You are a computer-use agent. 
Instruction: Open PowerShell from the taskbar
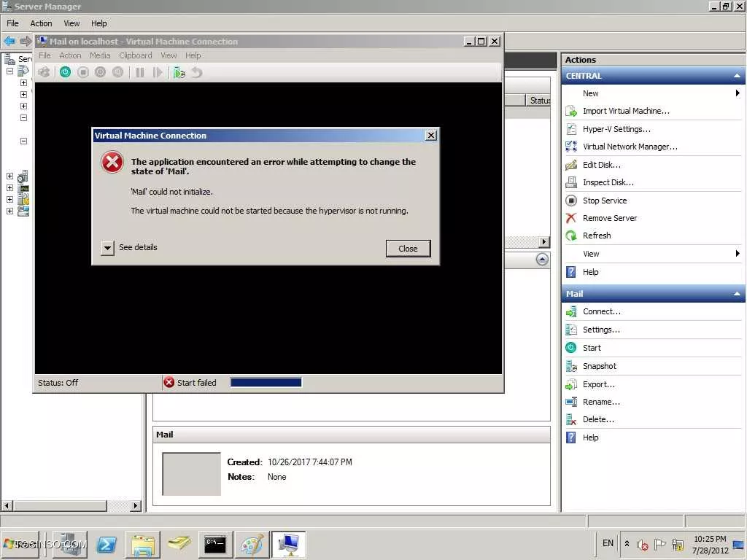(107, 545)
